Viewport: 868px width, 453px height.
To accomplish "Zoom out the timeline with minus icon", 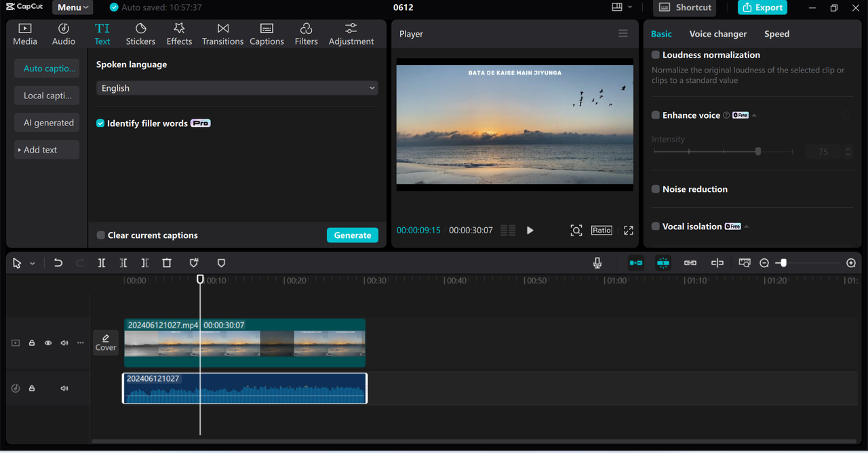I will (764, 263).
